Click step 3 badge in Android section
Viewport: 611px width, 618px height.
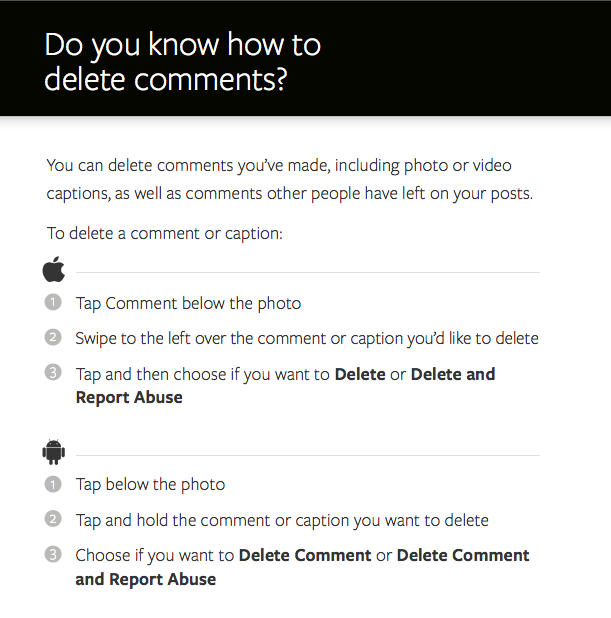tap(53, 555)
